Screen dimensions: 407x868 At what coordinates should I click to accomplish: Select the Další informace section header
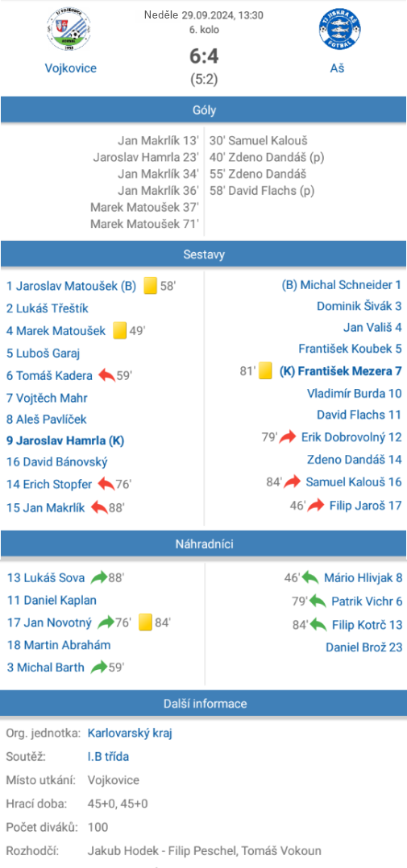pos(203,704)
